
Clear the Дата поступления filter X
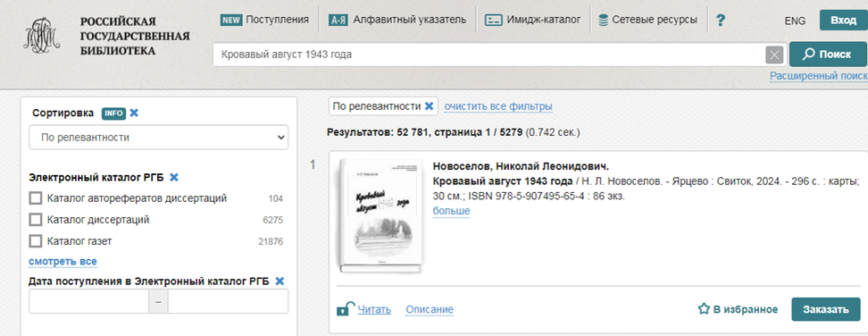pos(280,281)
